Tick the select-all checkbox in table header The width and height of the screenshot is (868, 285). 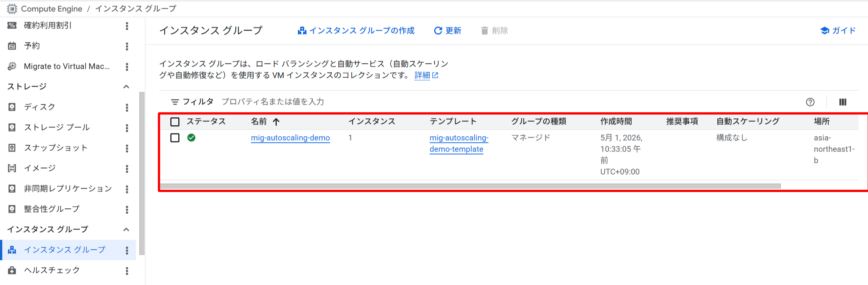point(175,122)
